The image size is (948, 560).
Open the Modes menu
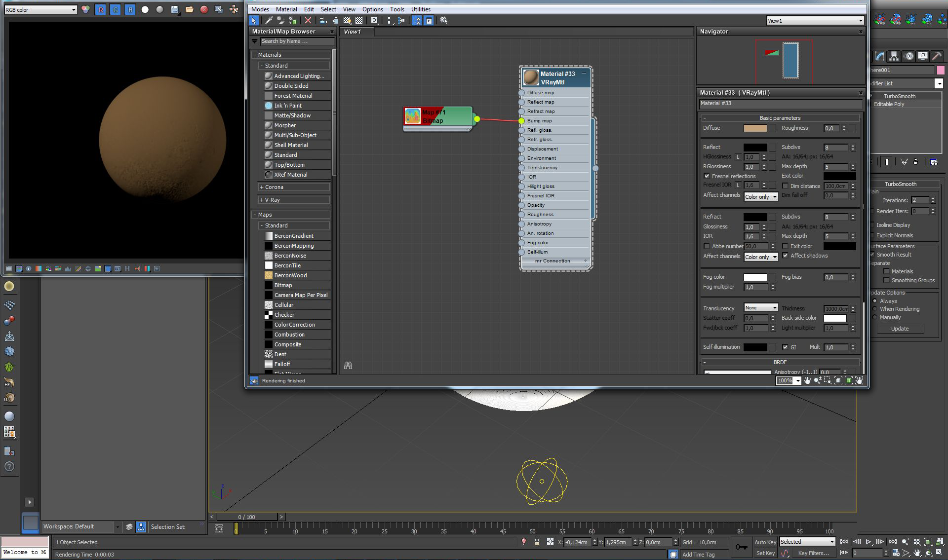click(260, 9)
